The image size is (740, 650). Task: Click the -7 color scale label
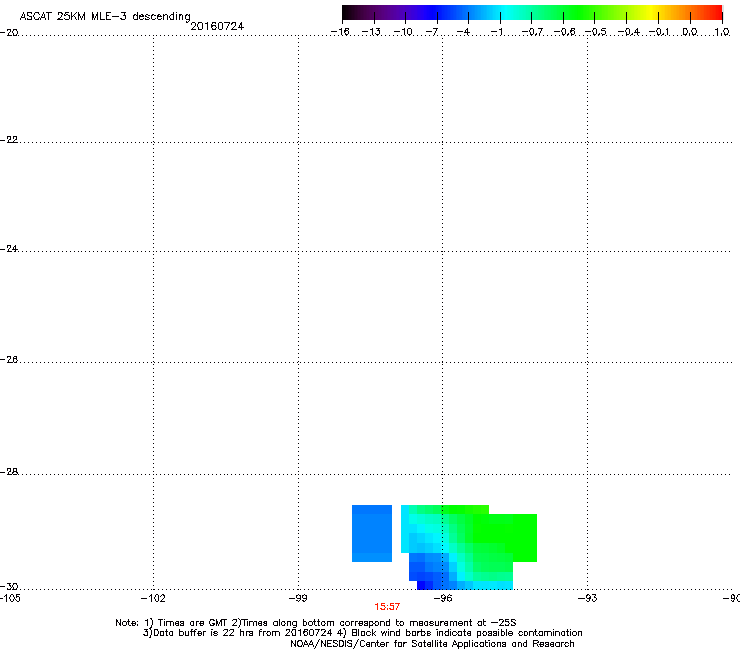(x=432, y=32)
